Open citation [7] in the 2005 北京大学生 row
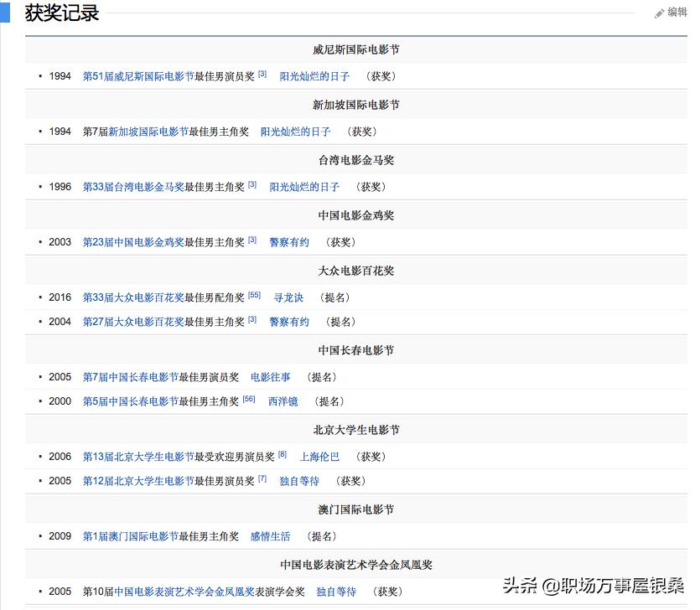This screenshot has height=610, width=700. pyautogui.click(x=262, y=478)
